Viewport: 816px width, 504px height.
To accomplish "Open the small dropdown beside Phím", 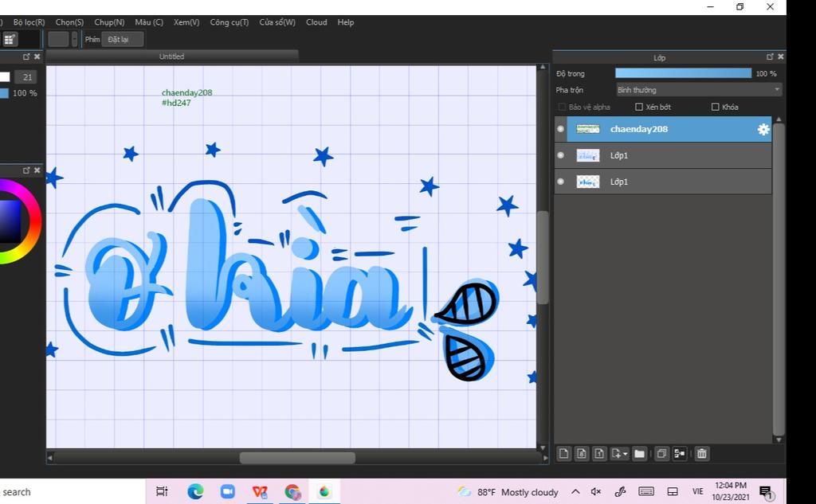I will point(74,39).
